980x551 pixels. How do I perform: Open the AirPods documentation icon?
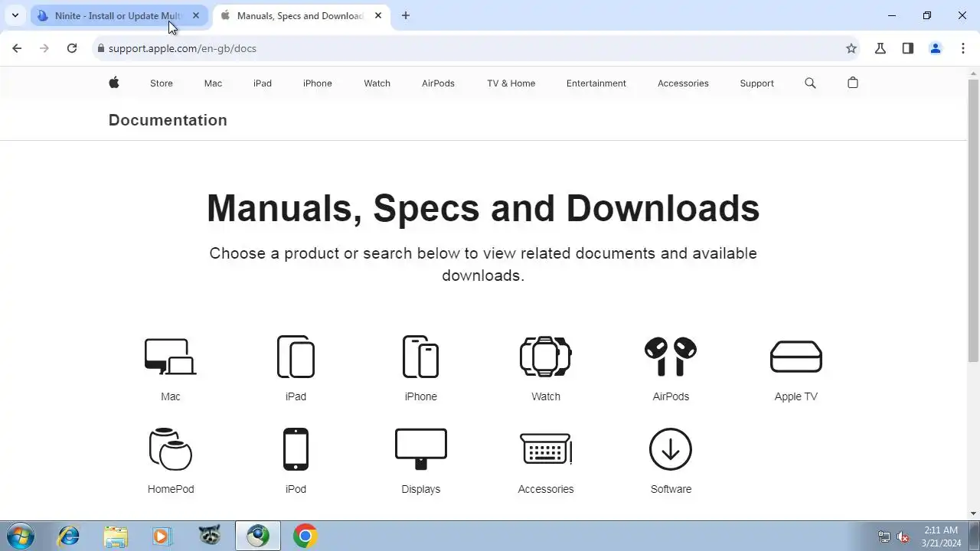point(671,357)
